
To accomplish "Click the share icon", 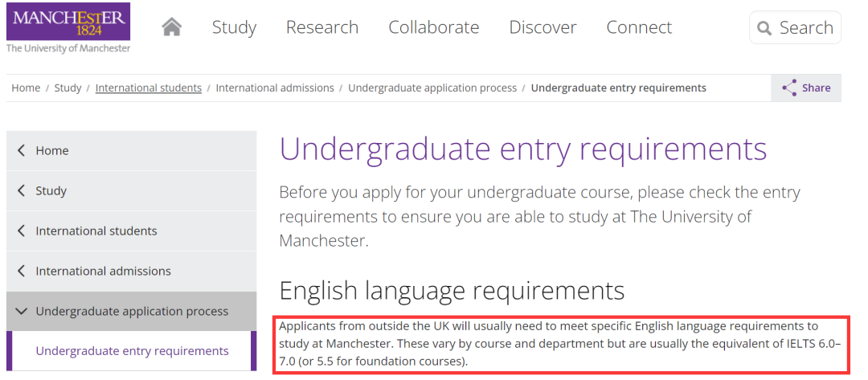I will pos(789,88).
